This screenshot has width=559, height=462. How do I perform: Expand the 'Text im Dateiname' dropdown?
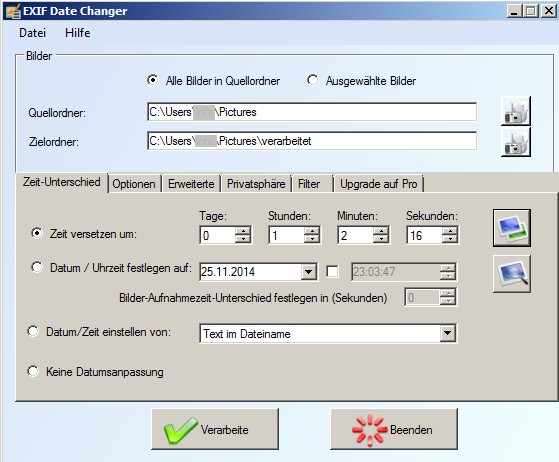[447, 334]
